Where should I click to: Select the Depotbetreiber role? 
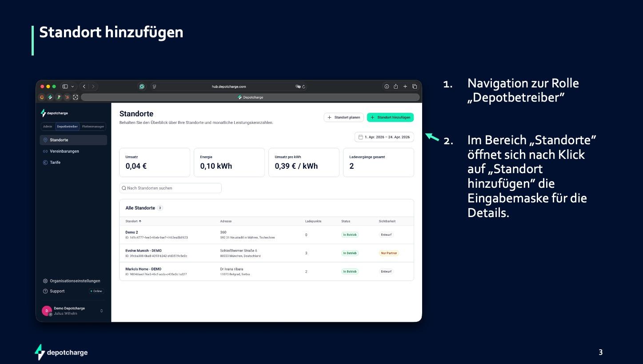67,127
